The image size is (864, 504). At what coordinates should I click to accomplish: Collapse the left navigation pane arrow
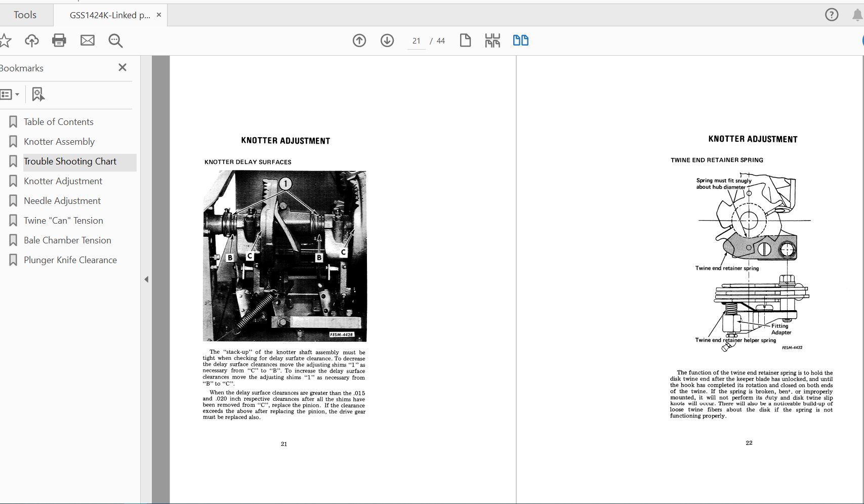tap(146, 279)
